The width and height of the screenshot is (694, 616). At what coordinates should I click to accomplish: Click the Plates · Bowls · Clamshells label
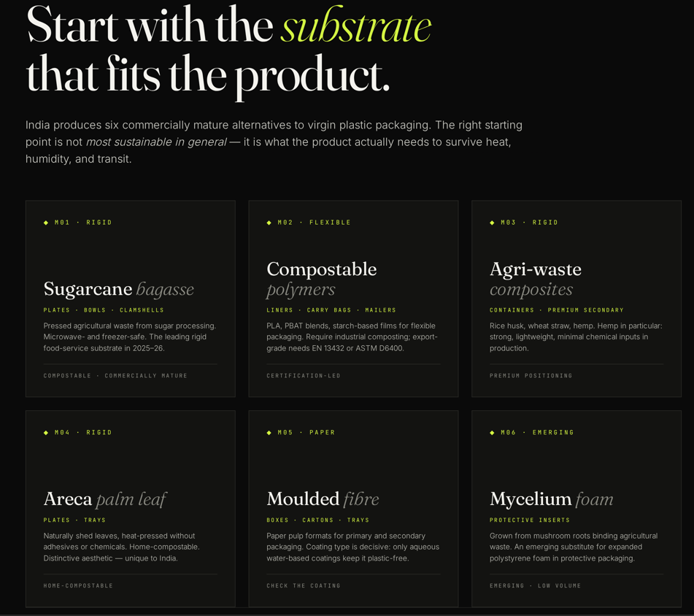[104, 310]
